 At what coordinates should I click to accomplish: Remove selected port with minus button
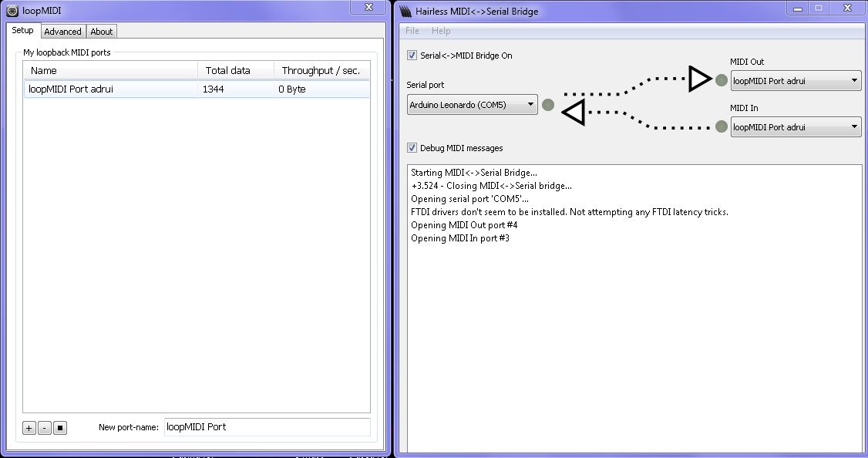[45, 427]
